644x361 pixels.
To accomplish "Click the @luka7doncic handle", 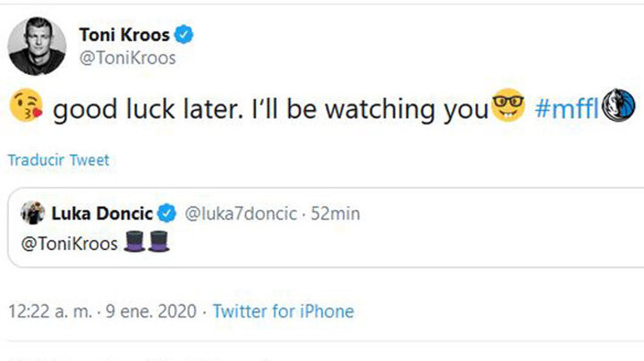I will [241, 214].
